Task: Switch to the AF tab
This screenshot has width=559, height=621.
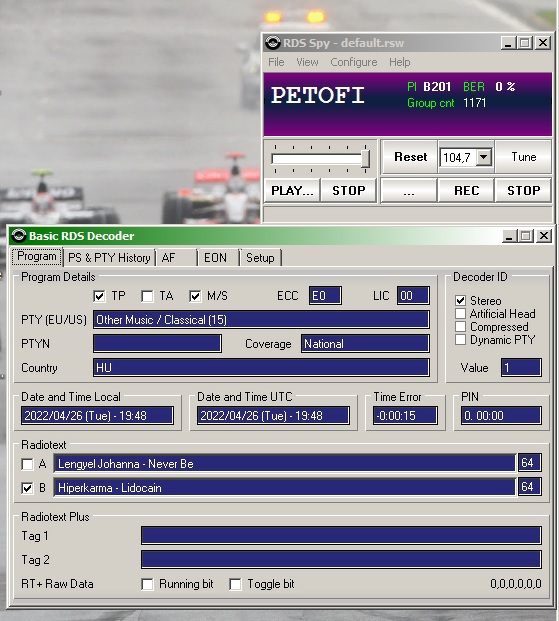Action: [176, 258]
